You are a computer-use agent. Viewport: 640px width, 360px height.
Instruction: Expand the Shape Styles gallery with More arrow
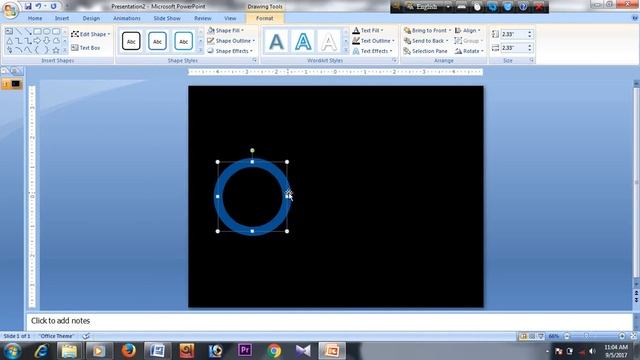(200, 50)
